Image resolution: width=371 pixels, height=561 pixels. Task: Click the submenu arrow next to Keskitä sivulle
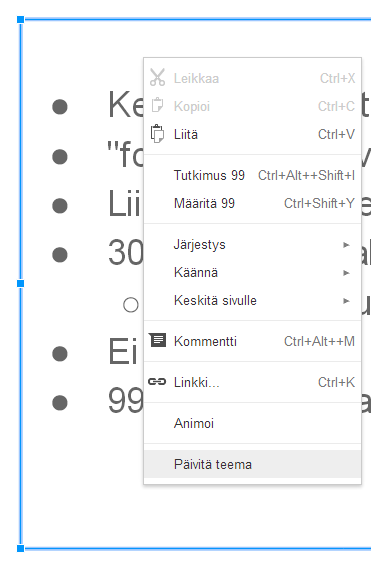tap(346, 301)
